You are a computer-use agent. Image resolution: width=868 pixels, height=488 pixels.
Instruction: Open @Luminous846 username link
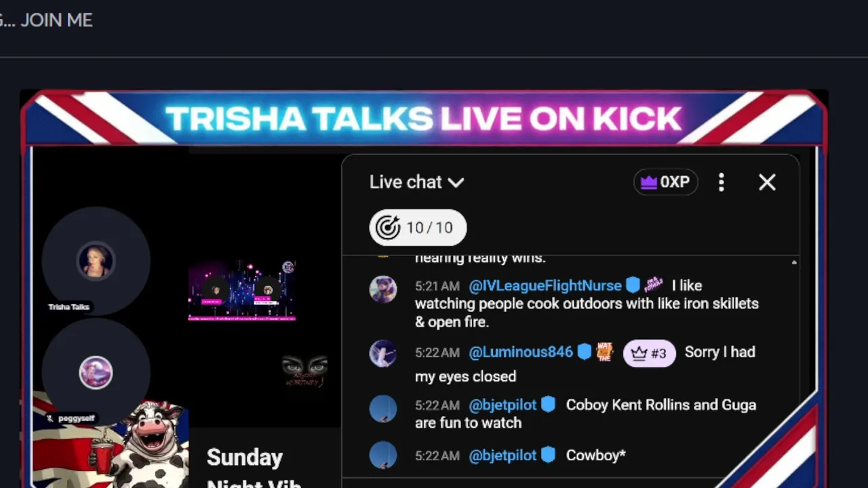(521, 352)
